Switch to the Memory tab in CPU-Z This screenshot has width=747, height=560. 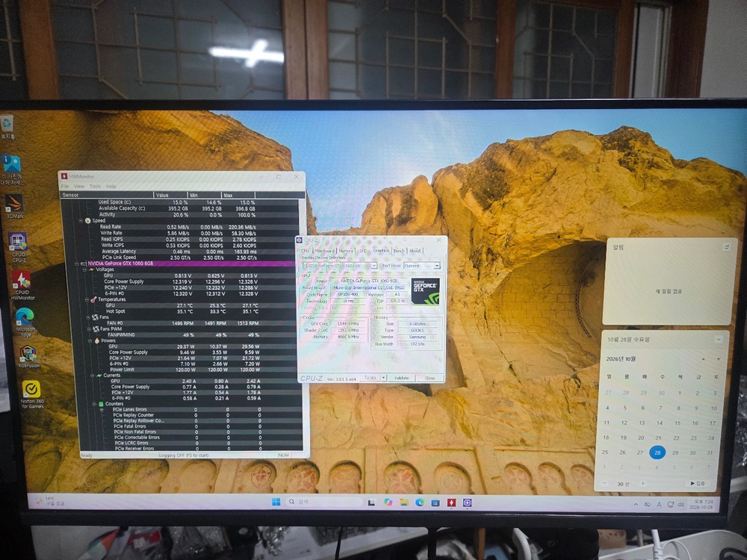346,250
